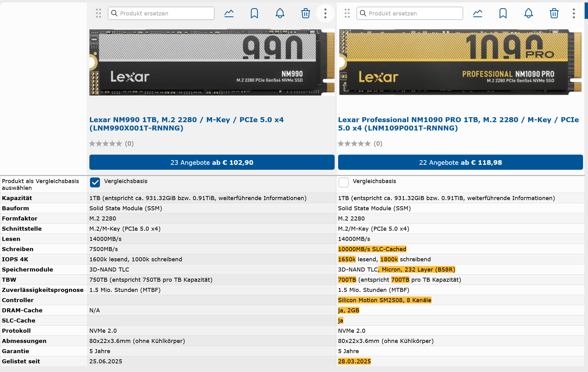The image size is (588, 372).
Task: Click the DRAM-Cache row label
Action: tap(22, 310)
